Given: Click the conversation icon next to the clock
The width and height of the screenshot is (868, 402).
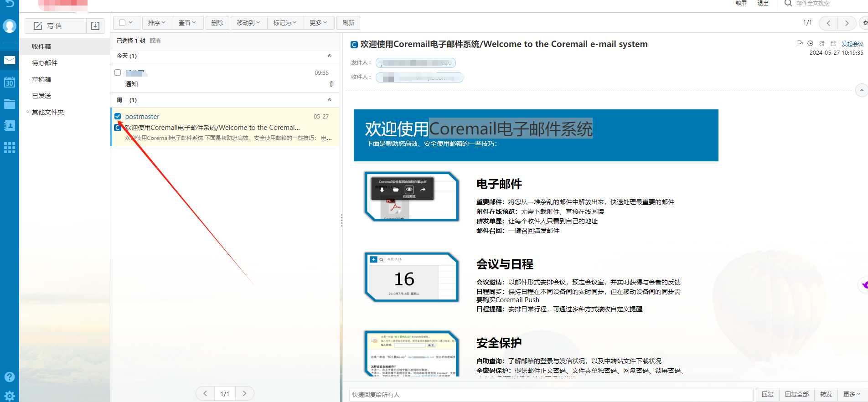Looking at the screenshot, I should tap(821, 43).
